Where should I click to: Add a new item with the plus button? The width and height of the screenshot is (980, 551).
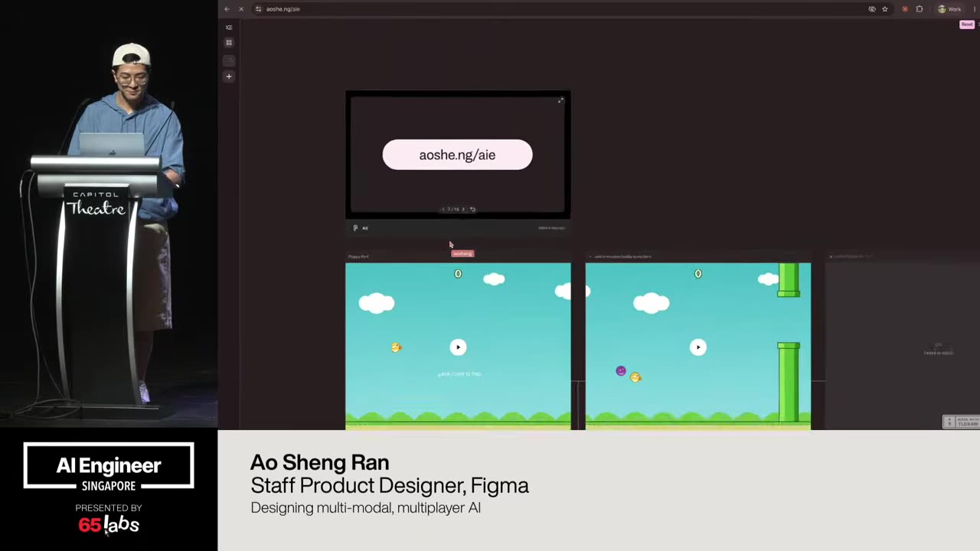tap(229, 77)
